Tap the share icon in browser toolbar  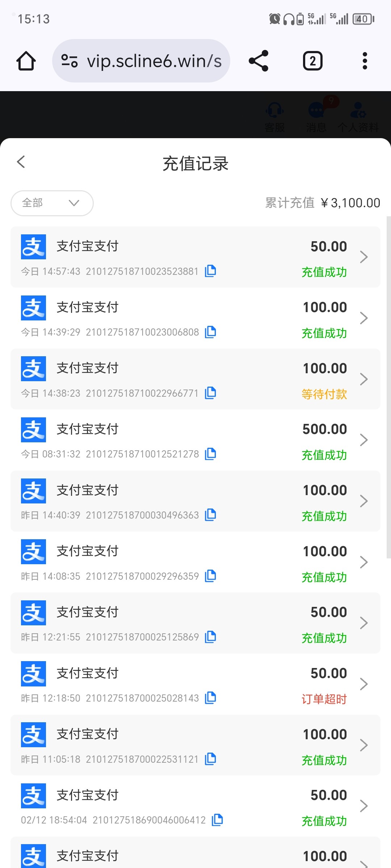pos(258,61)
